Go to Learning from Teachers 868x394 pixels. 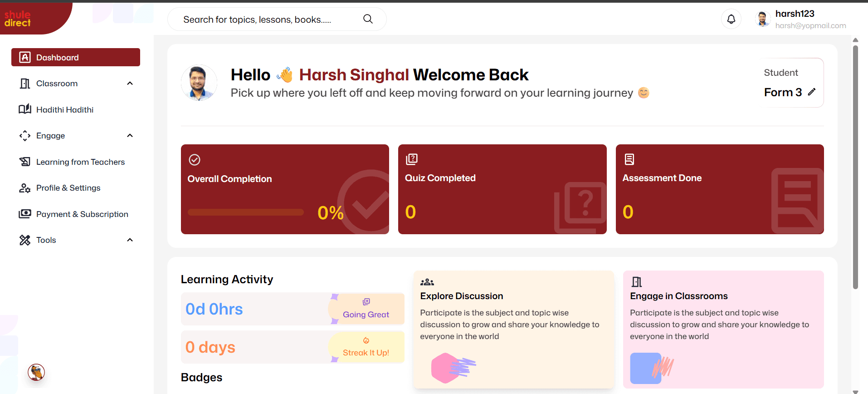click(76, 162)
